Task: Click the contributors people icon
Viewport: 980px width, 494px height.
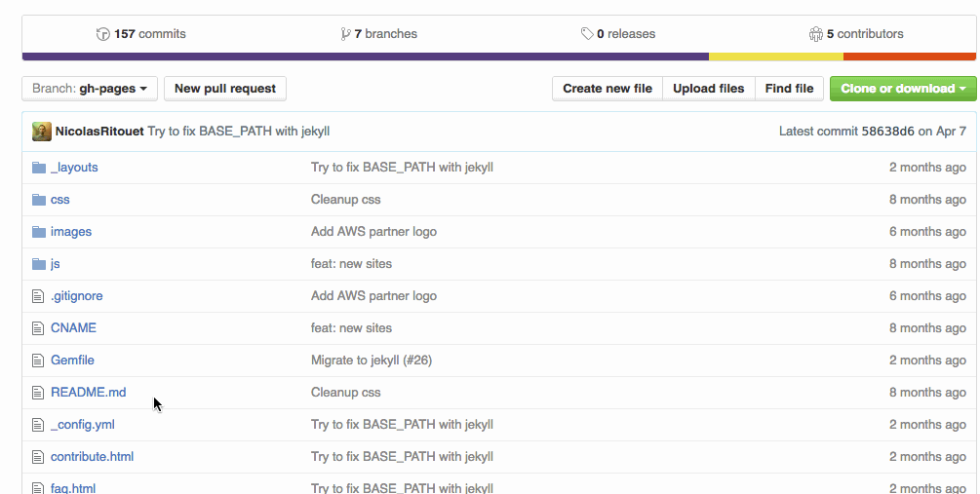Action: tap(816, 34)
